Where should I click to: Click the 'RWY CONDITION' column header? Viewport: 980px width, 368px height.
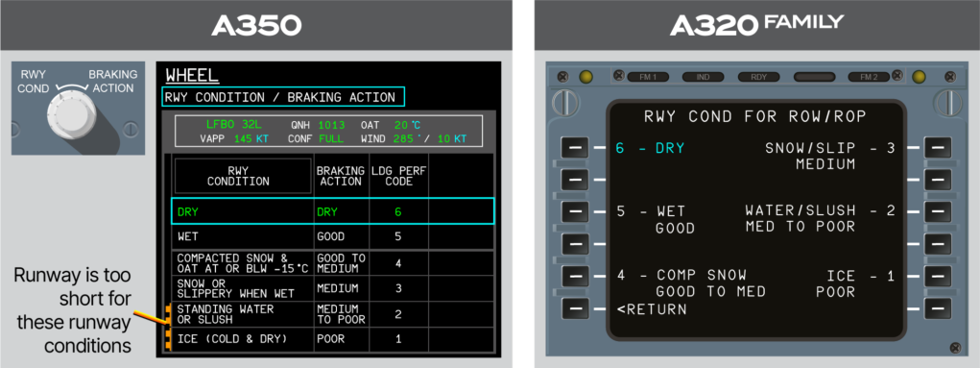(x=243, y=176)
